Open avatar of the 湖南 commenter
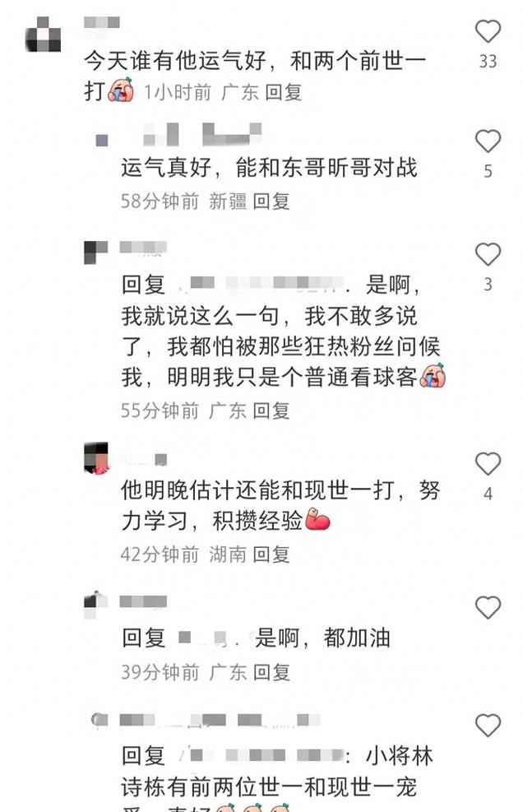The width and height of the screenshot is (523, 812). point(97,457)
